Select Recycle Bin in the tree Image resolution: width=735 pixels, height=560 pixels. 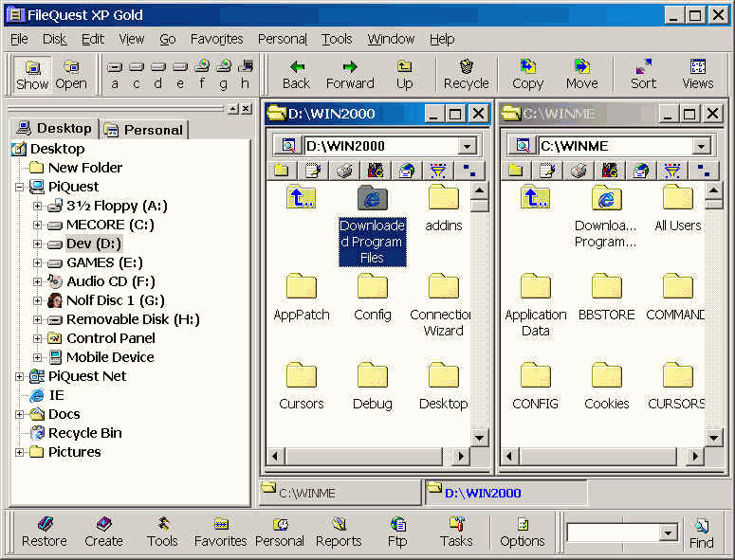76,433
